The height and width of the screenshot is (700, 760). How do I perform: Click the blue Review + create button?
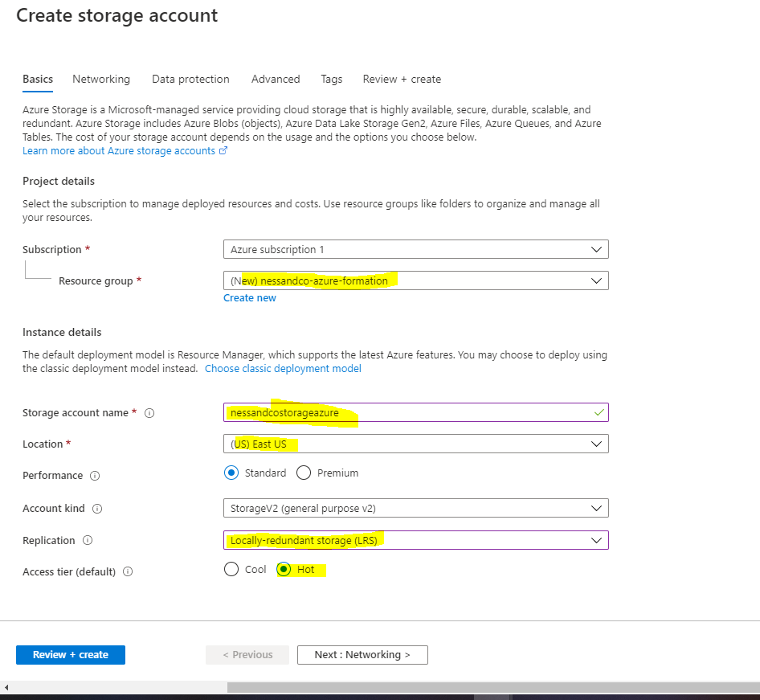tap(71, 655)
